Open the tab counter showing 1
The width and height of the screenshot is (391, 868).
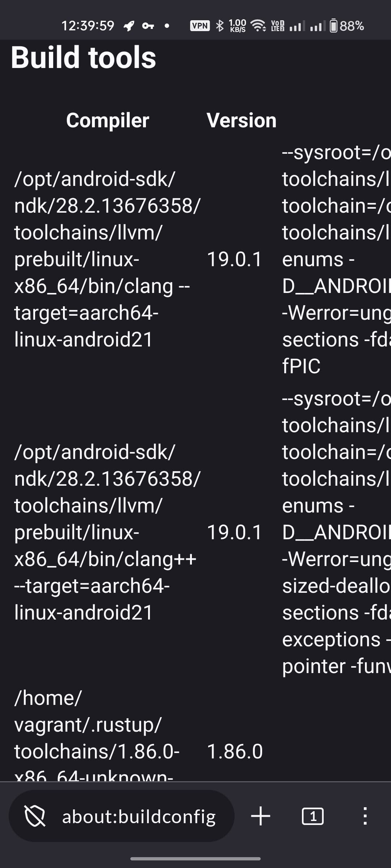(x=312, y=816)
